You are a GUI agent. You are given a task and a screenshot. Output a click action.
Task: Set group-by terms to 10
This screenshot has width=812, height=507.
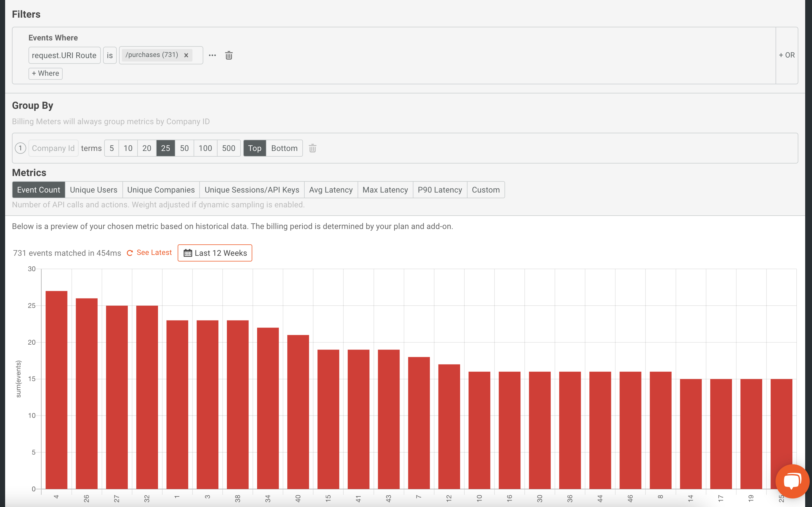[128, 148]
